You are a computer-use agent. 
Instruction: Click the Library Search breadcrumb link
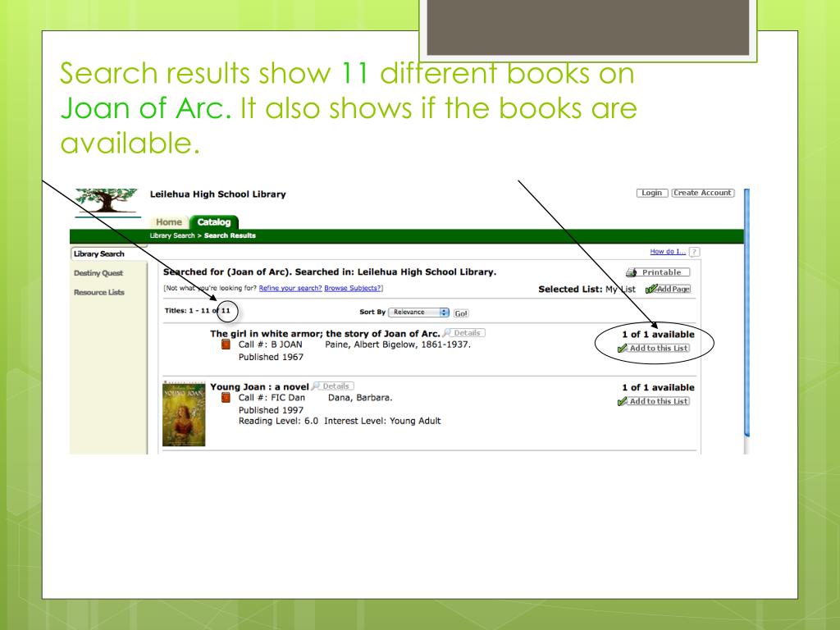pos(172,235)
